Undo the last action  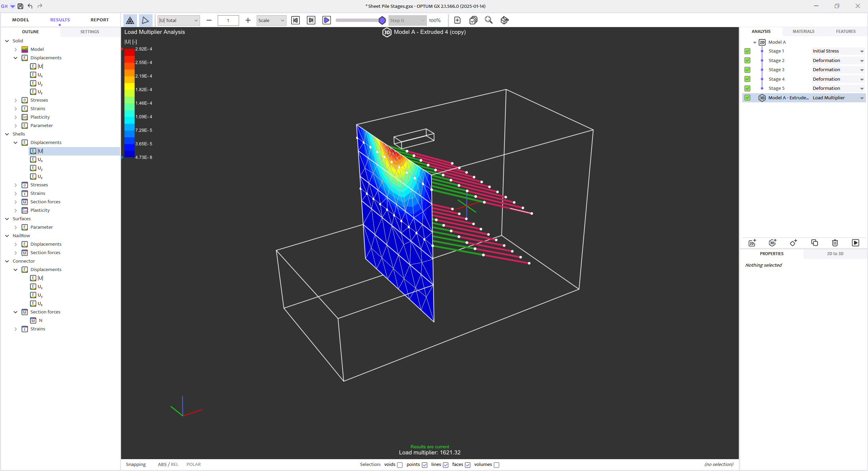[x=30, y=6]
